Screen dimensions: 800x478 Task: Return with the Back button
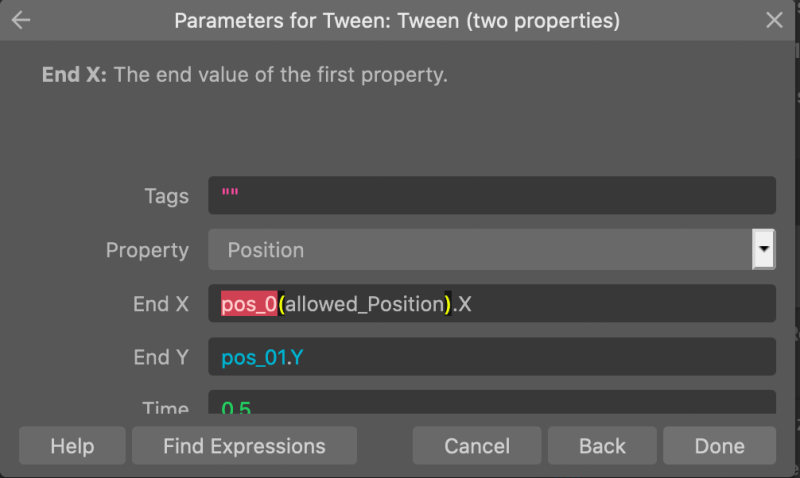pos(602,446)
